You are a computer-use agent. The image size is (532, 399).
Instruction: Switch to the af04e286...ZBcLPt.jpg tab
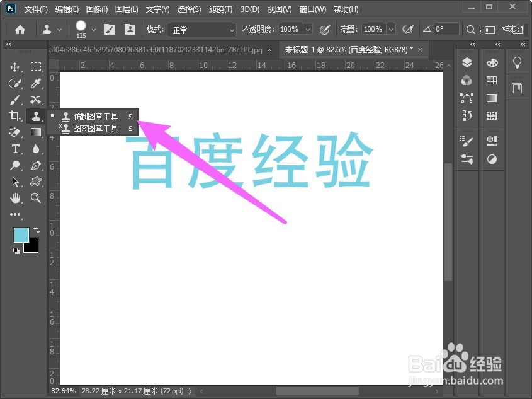point(156,50)
